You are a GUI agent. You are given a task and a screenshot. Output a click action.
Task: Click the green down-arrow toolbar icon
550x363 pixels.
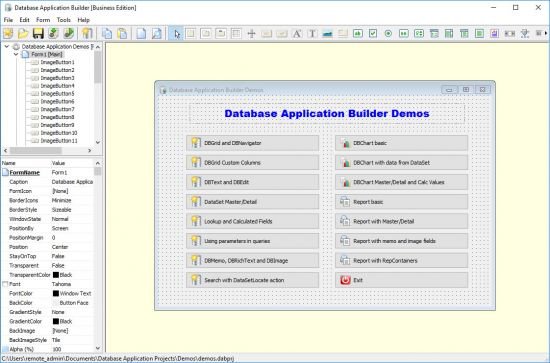click(53, 34)
